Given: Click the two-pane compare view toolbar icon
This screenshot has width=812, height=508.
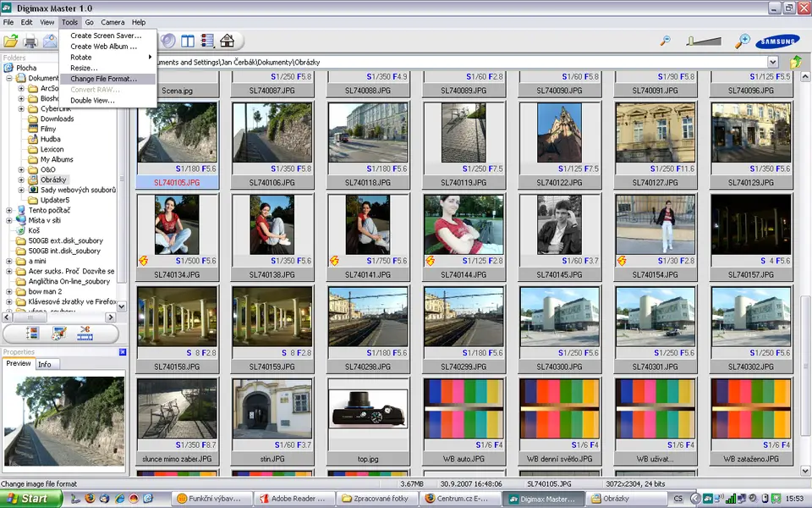Looking at the screenshot, I should pyautogui.click(x=188, y=41).
